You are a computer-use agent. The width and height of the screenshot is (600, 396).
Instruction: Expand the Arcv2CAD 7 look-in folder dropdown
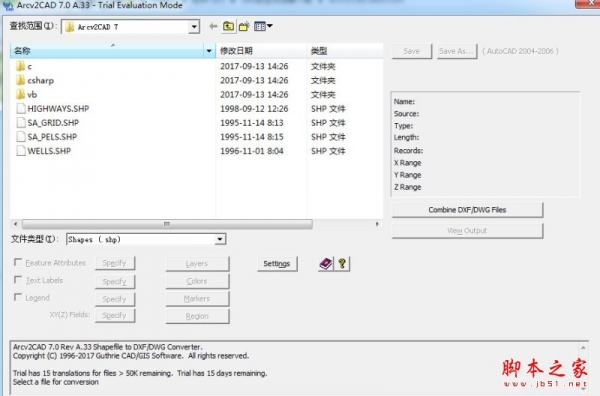[194, 27]
